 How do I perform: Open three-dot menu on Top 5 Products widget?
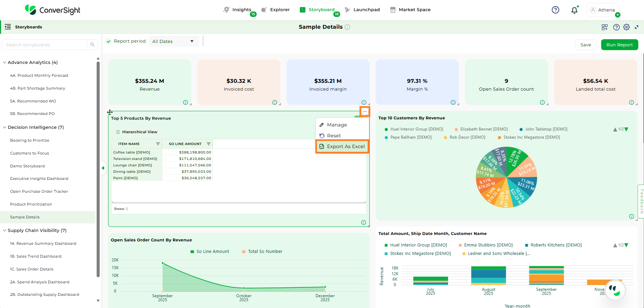(365, 112)
